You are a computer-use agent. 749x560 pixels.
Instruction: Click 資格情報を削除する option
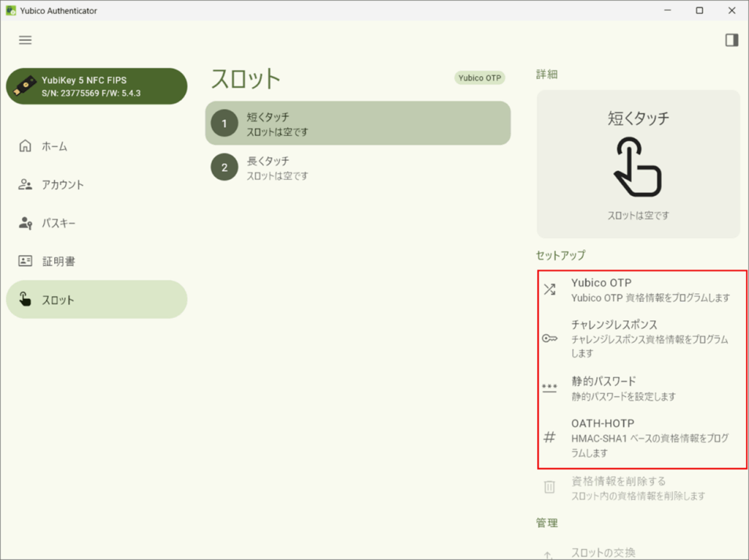[641, 488]
